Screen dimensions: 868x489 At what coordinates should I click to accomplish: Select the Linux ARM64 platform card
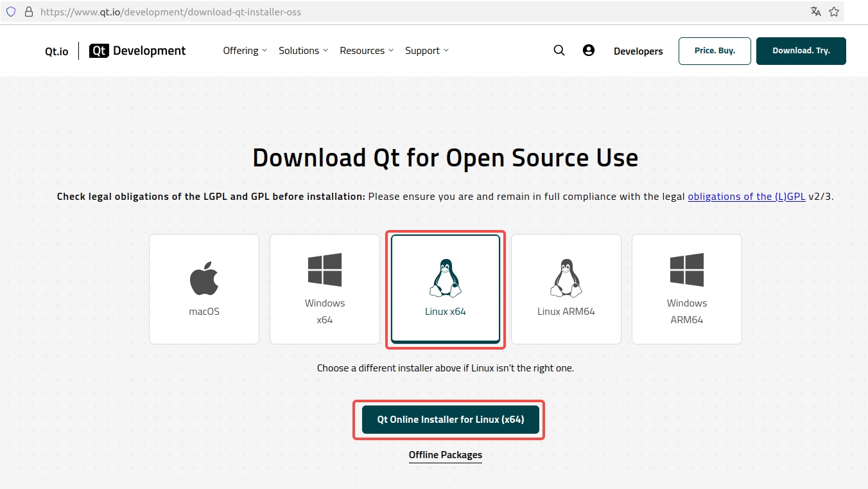click(x=566, y=289)
